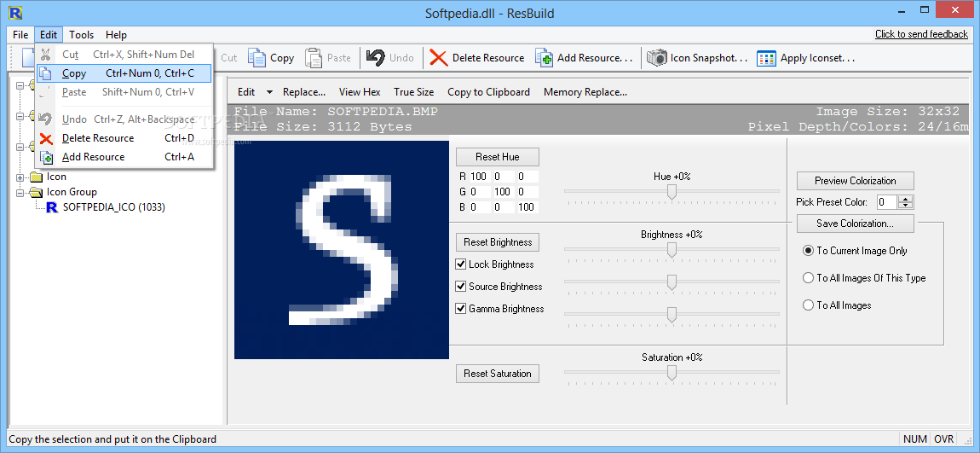Collapse the Icon Group tree node
The width and height of the screenshot is (980, 453).
pos(20,192)
